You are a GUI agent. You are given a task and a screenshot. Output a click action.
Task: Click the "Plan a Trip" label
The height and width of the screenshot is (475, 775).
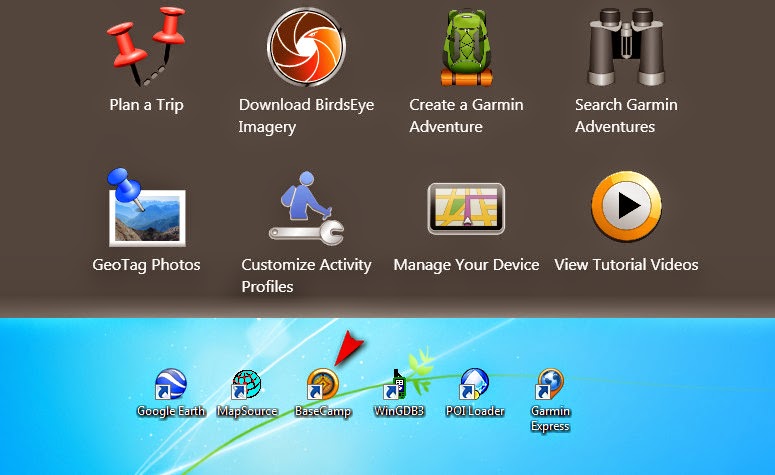(146, 105)
